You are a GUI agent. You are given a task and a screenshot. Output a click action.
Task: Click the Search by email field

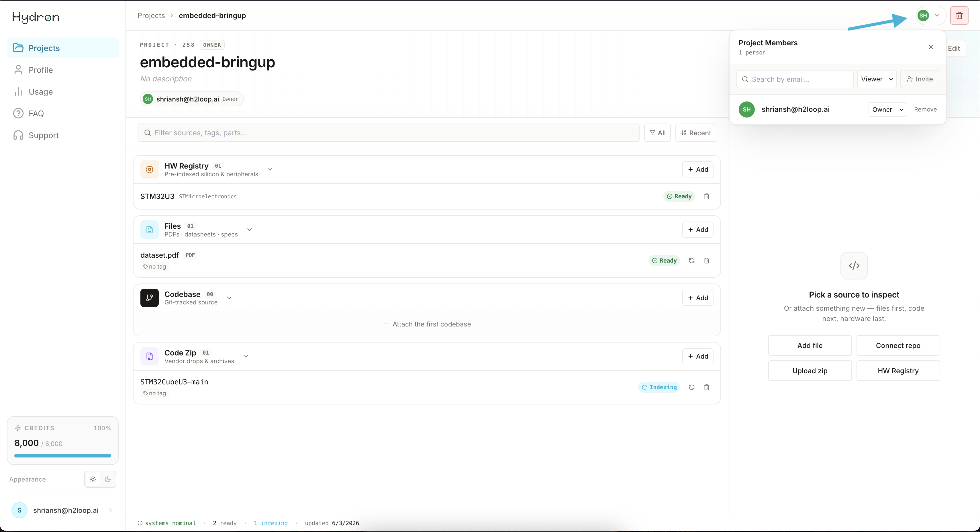795,79
